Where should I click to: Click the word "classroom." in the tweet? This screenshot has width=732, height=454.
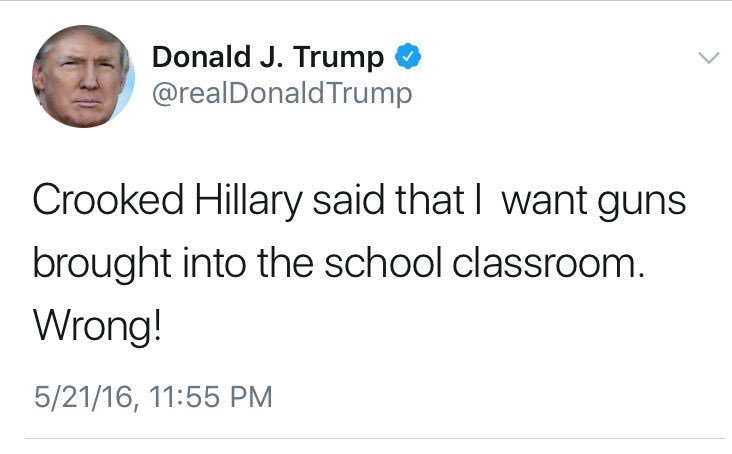tap(549, 263)
